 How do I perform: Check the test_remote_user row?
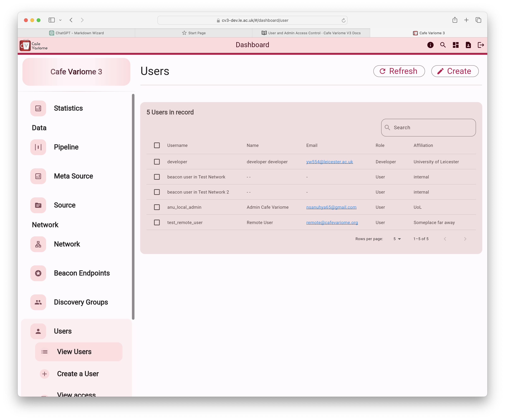click(x=157, y=222)
